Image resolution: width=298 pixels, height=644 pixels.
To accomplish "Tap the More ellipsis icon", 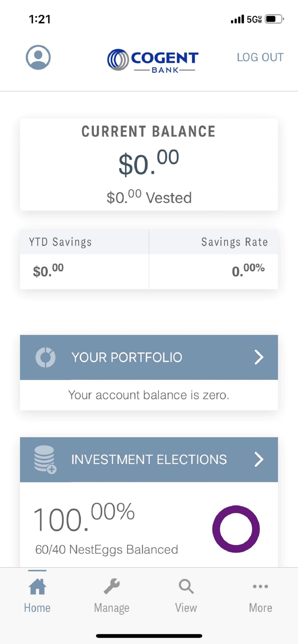I will coord(260,586).
